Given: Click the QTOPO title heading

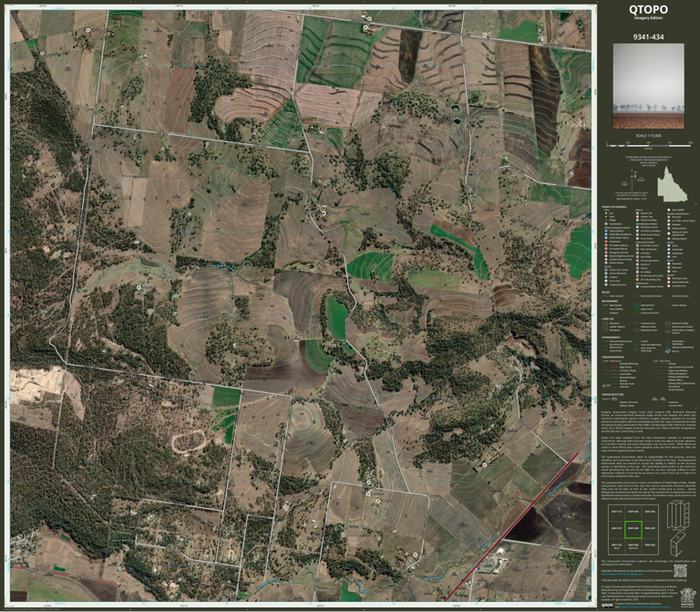Looking at the screenshot, I should click(648, 10).
